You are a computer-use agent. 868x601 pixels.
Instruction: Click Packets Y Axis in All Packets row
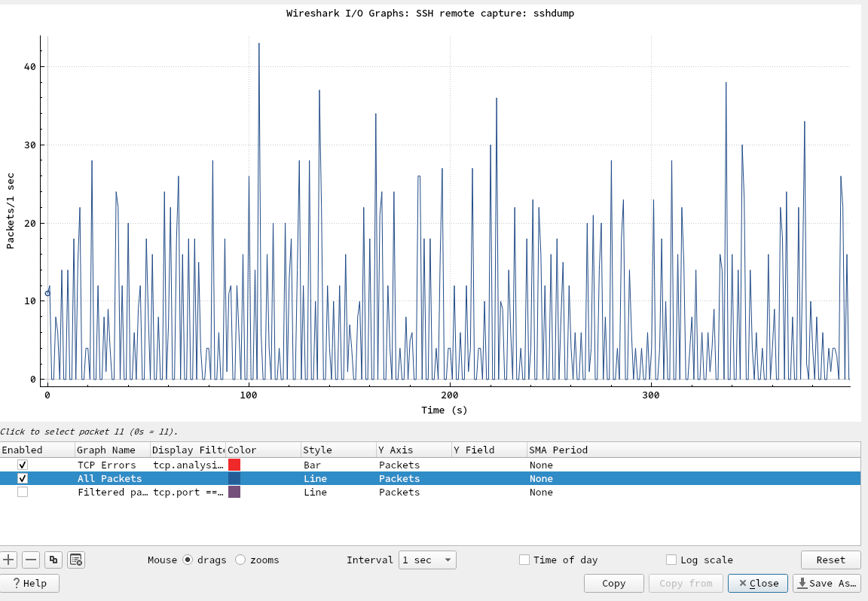[399, 478]
